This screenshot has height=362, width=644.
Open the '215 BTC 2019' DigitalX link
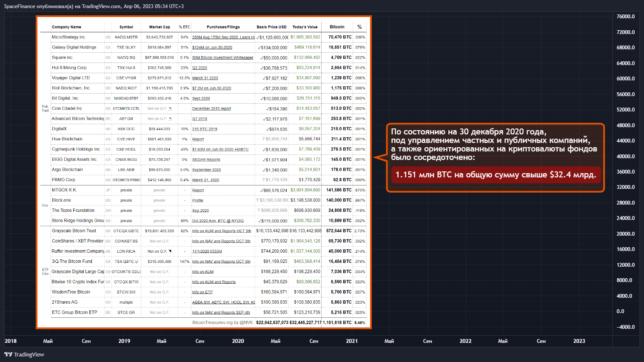click(x=205, y=129)
